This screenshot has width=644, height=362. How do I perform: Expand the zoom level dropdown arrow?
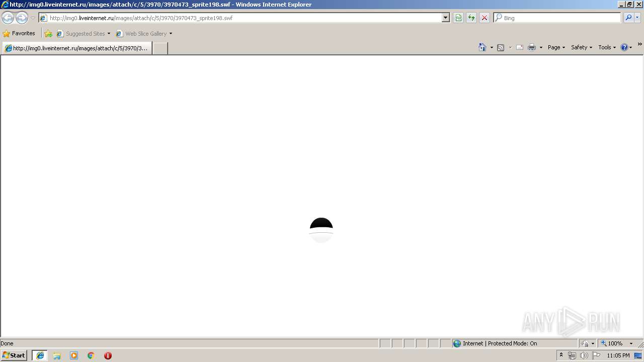click(631, 343)
